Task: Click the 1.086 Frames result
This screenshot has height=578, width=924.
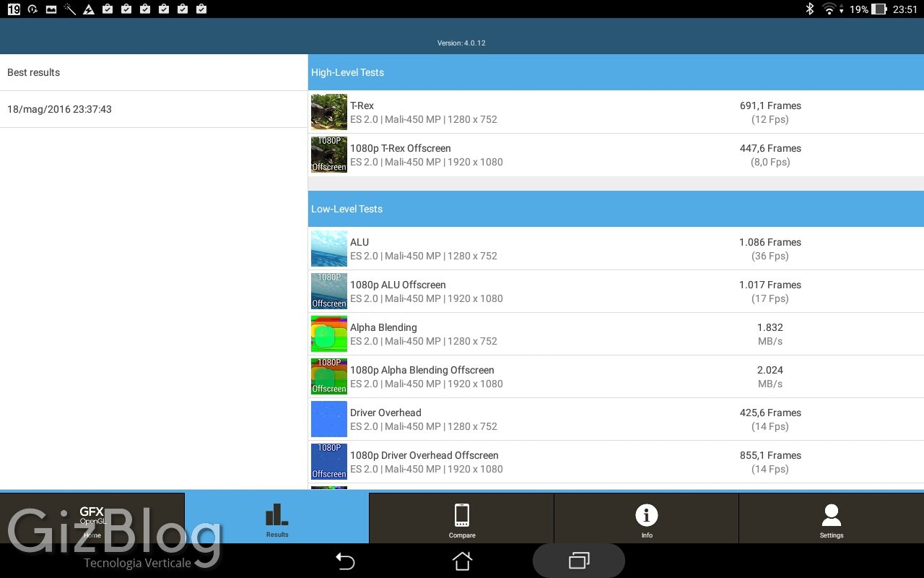Action: (x=770, y=242)
